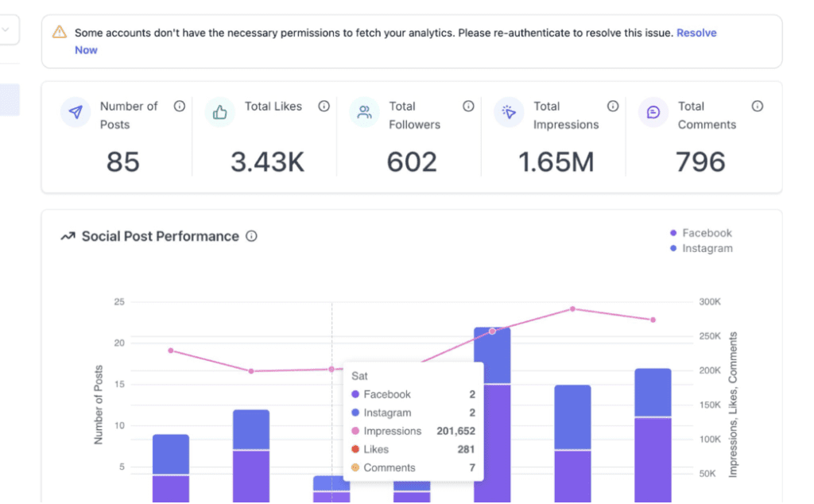Click the Comments 7 row in the tooltip
The height and width of the screenshot is (504, 814).
tap(413, 467)
